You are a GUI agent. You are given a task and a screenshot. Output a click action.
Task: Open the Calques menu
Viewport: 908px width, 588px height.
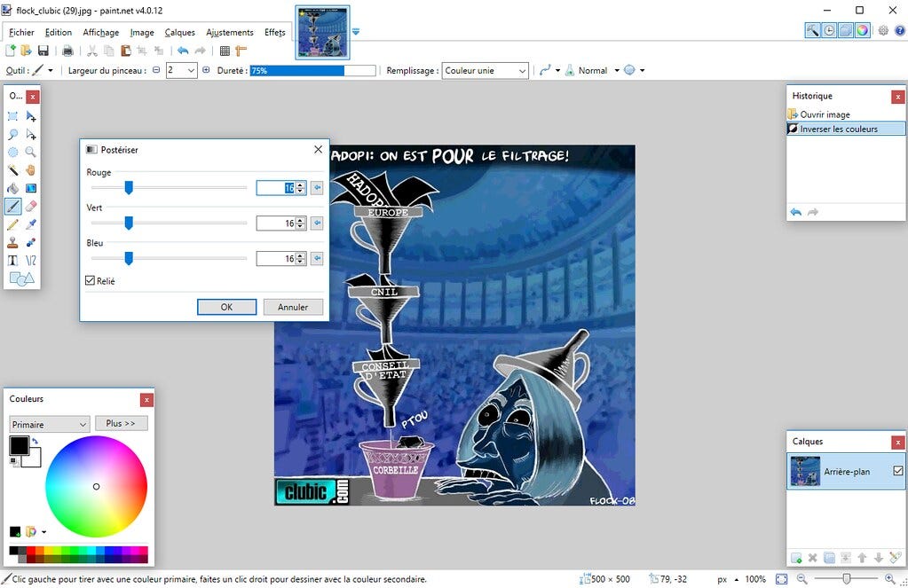tap(179, 33)
